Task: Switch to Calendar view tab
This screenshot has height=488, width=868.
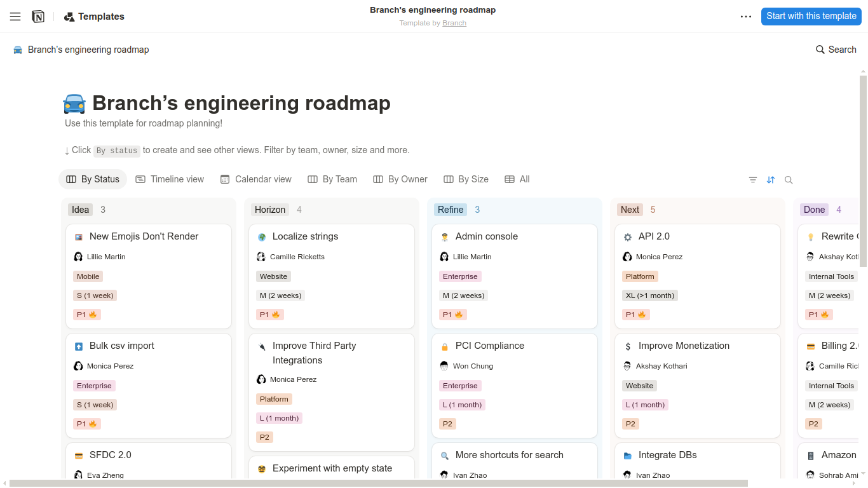Action: pos(256,179)
